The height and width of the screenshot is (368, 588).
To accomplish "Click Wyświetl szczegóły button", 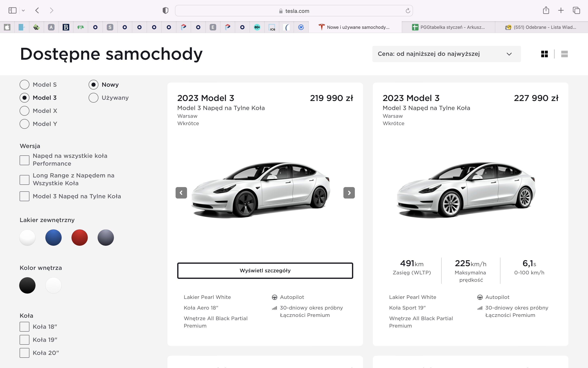I will [265, 271].
